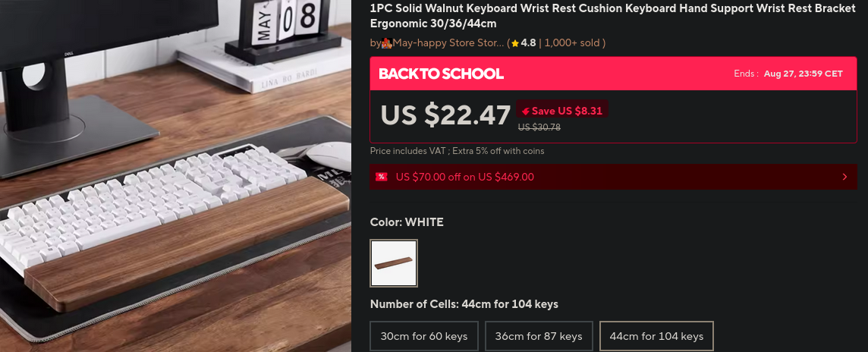The image size is (868, 352).
Task: Click the product title text
Action: point(613,16)
